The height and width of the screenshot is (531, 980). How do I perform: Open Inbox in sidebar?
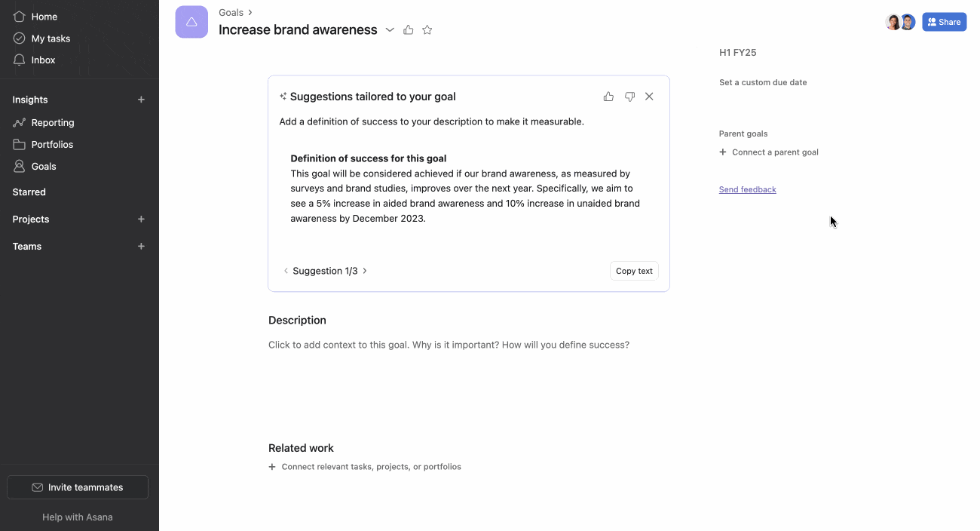pyautogui.click(x=43, y=60)
